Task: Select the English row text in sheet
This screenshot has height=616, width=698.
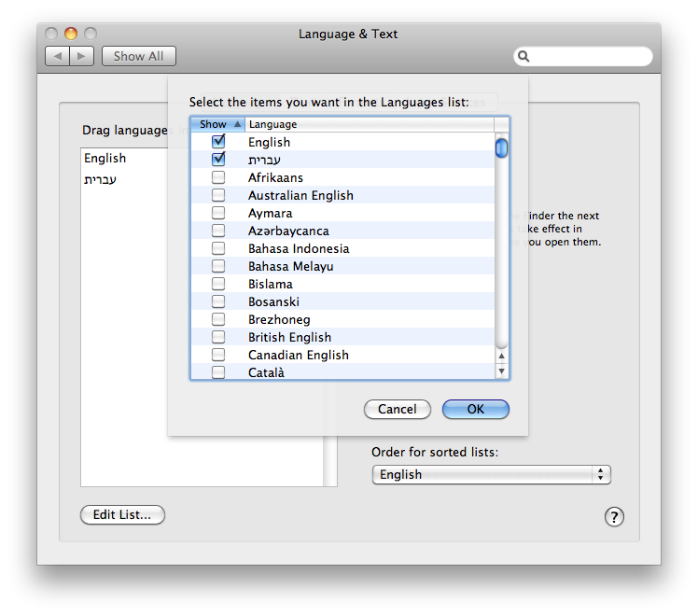Action: pyautogui.click(x=270, y=142)
